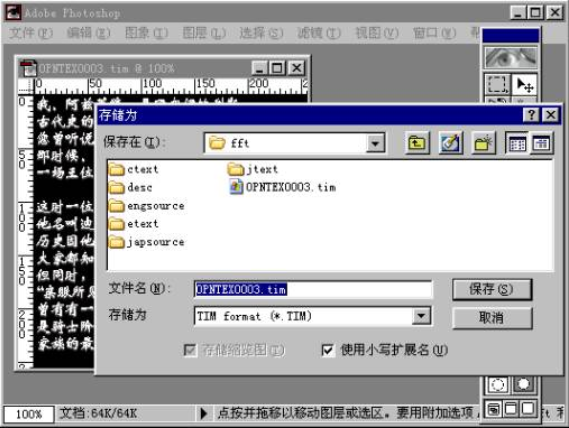Create a new folder in dialog
Image resolution: width=569 pixels, height=428 pixels.
pyautogui.click(x=483, y=143)
